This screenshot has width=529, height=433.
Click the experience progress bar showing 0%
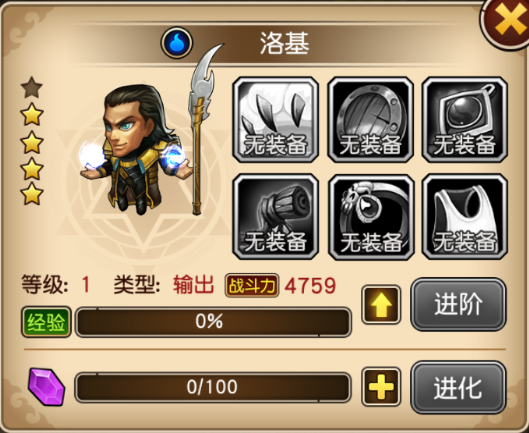pos(213,322)
